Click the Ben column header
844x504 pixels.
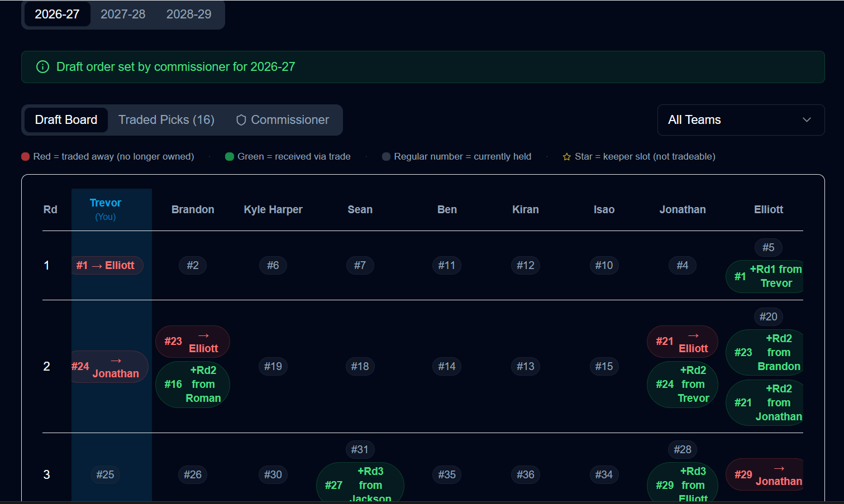pos(447,209)
